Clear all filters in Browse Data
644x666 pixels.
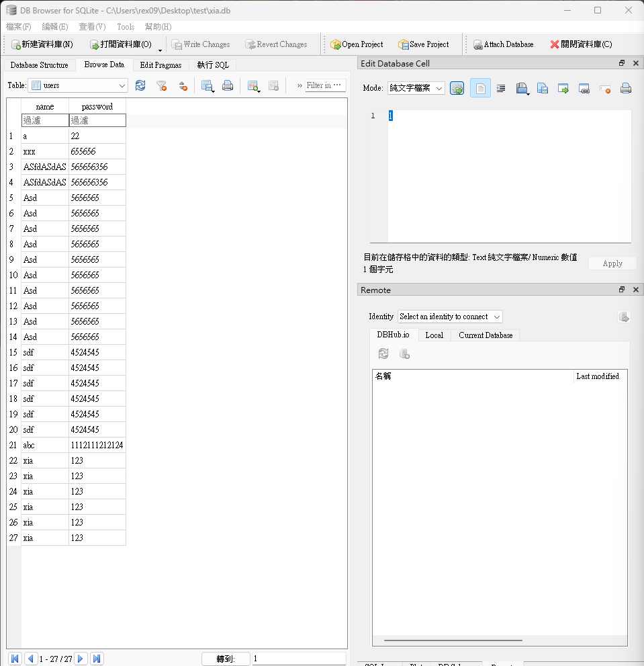161,85
